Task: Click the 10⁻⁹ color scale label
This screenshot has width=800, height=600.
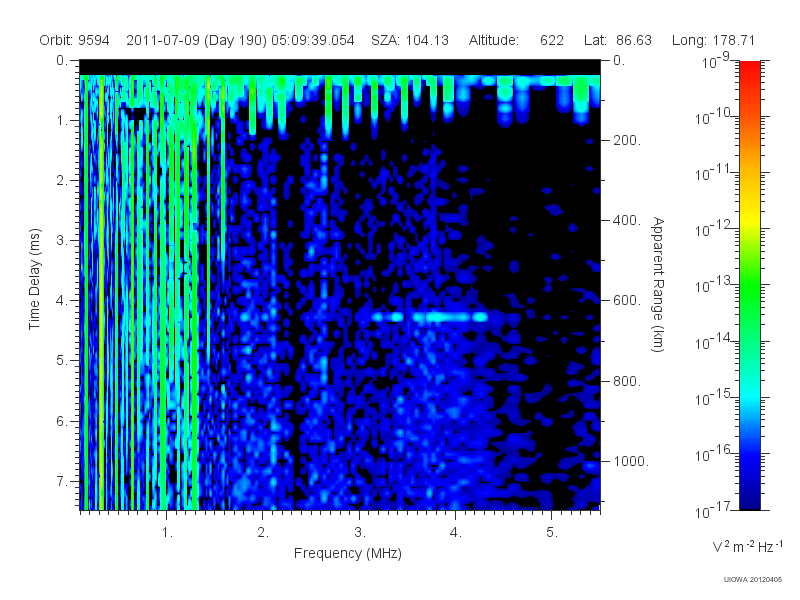Action: point(716,60)
